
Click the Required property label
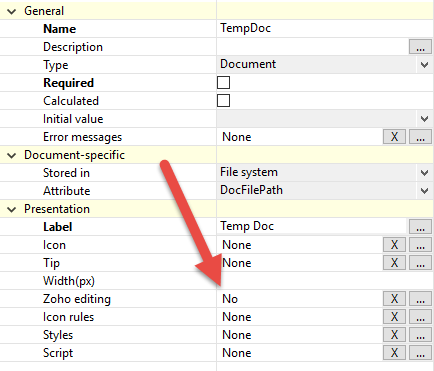68,83
